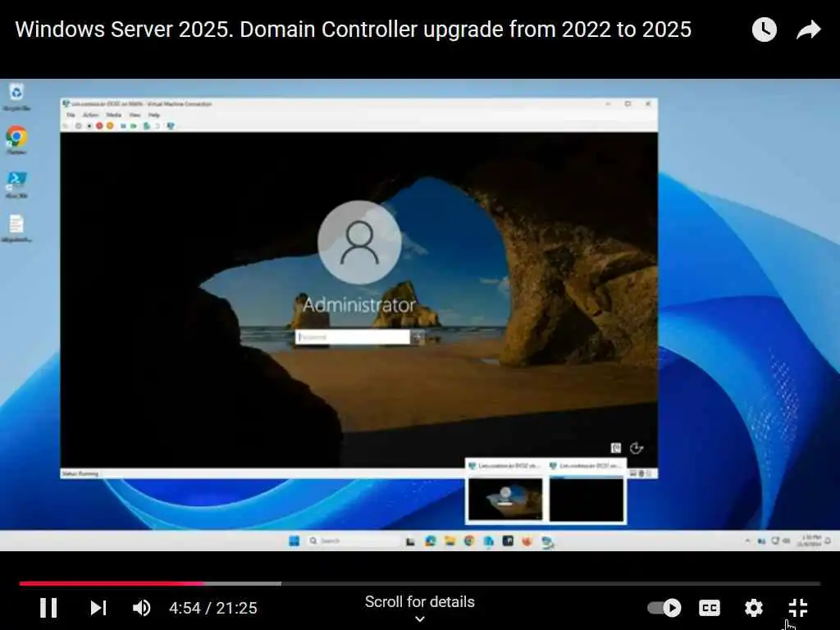Select the right black VM preview thumbnail
The width and height of the screenshot is (840, 630).
tap(587, 500)
